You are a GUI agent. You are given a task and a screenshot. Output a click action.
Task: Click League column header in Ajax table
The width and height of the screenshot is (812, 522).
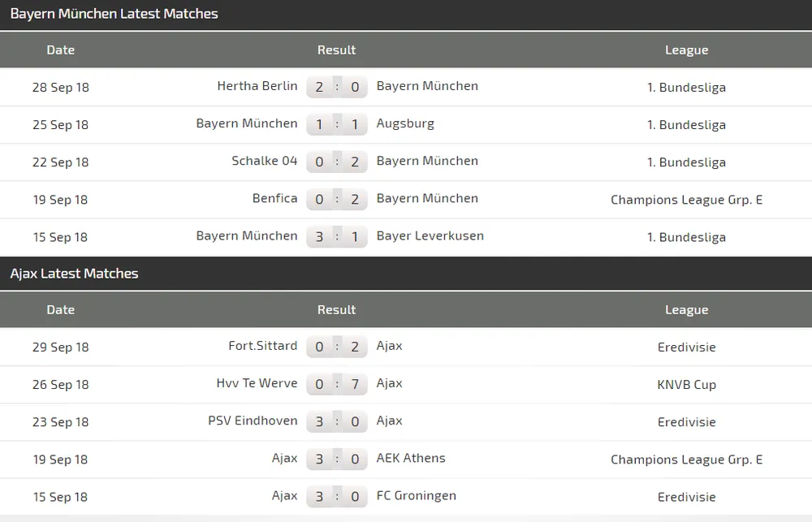[686, 310]
